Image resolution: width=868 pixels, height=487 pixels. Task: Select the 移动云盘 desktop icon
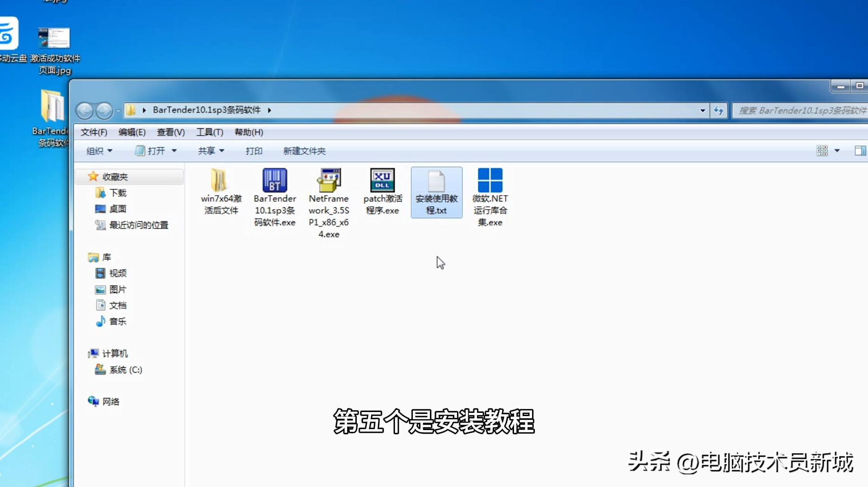[x=11, y=40]
